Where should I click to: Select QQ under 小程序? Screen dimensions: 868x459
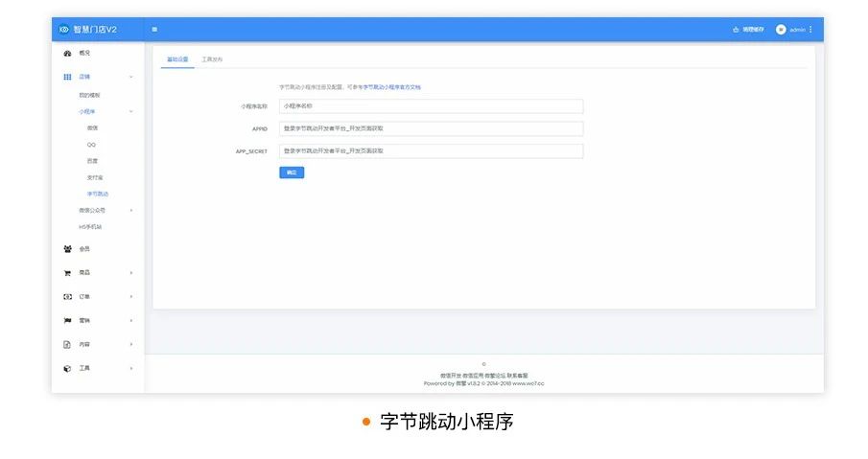pos(91,145)
